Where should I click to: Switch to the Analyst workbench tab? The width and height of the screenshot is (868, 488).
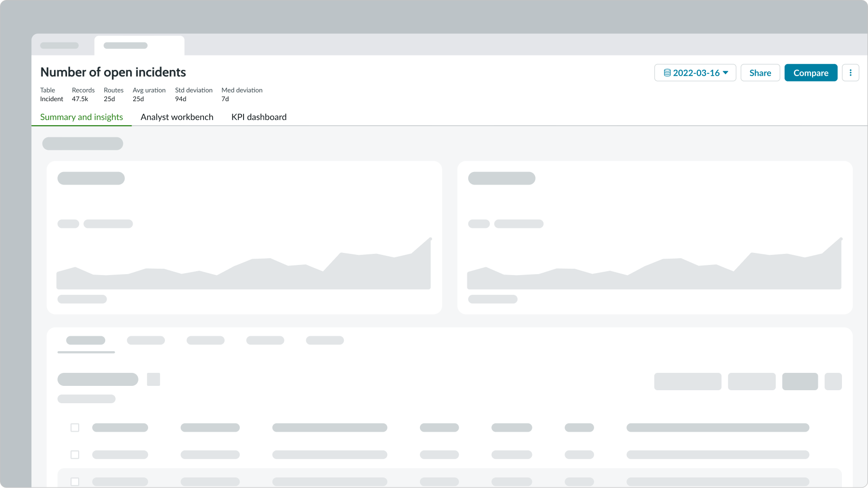click(x=176, y=117)
